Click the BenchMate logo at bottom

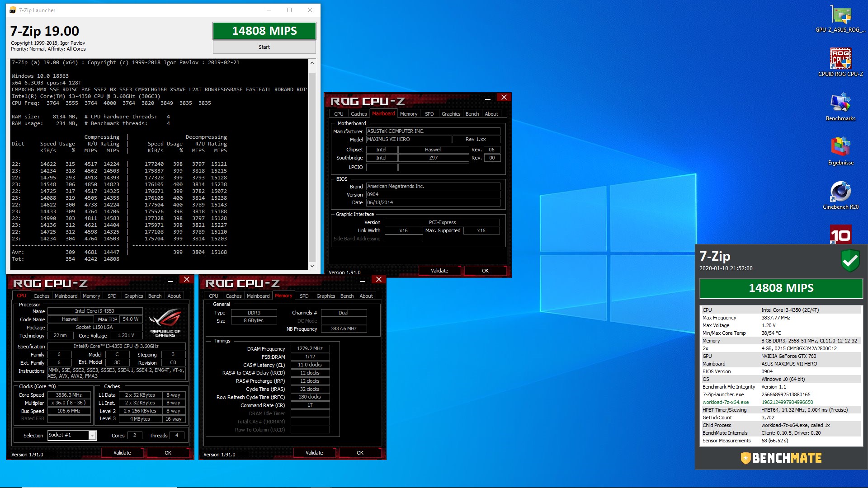[x=781, y=458]
